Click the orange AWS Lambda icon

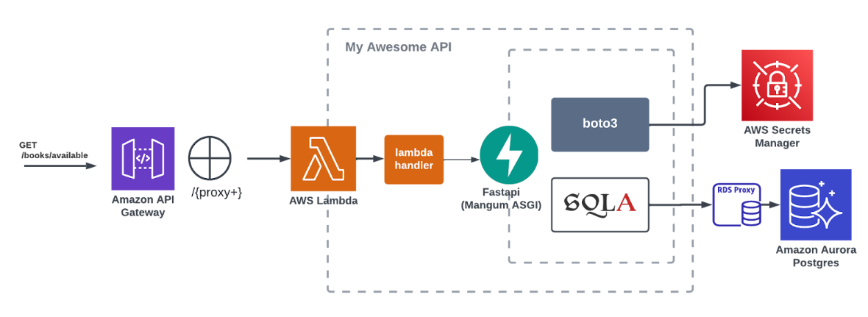(323, 158)
